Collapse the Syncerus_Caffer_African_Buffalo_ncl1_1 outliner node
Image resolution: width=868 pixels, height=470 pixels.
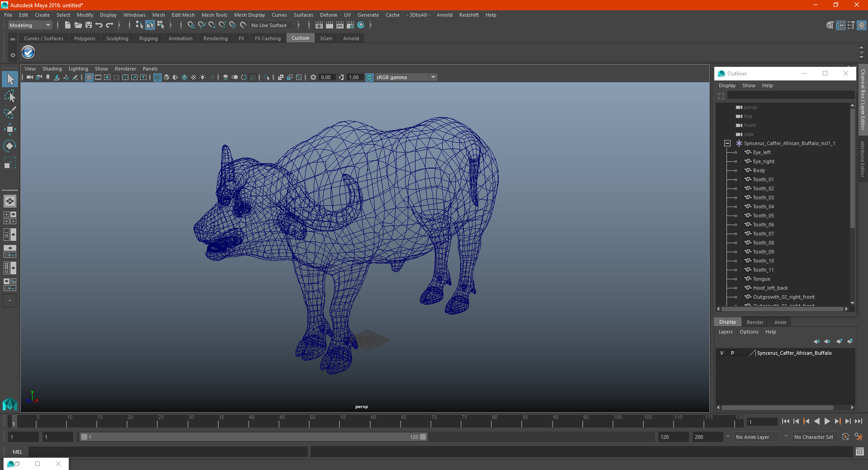pyautogui.click(x=727, y=143)
